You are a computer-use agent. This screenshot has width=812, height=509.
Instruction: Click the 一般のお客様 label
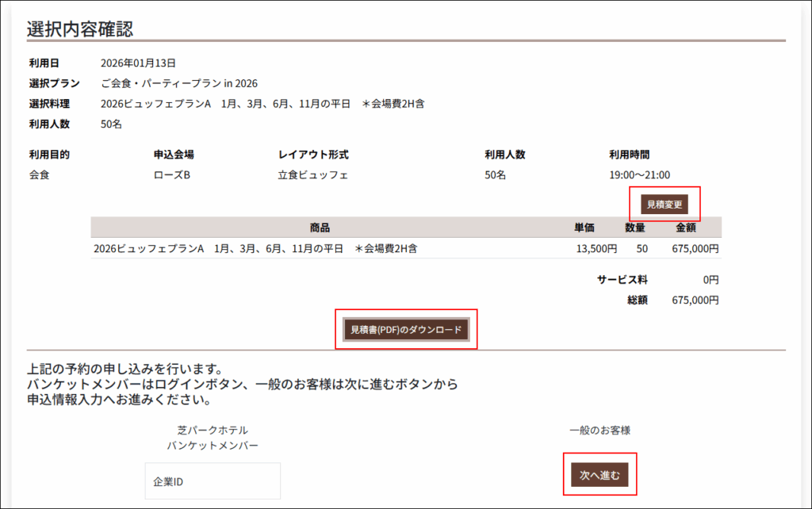[x=599, y=431]
